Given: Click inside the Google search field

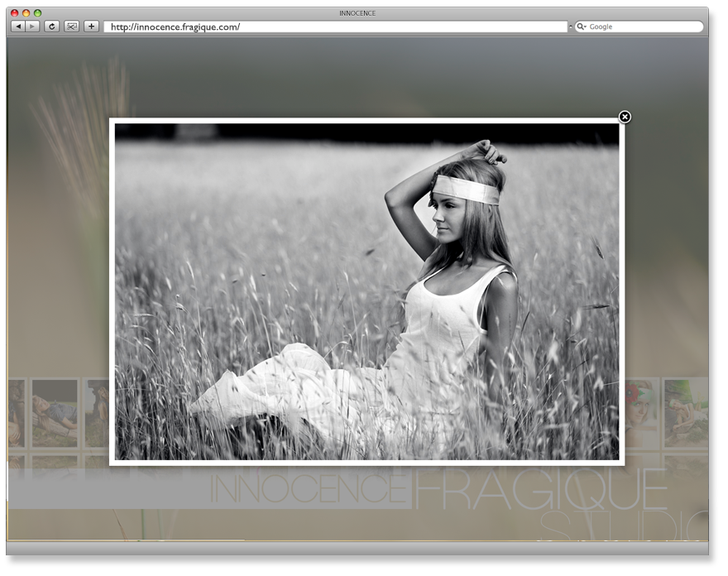Looking at the screenshot, I should [x=644, y=27].
